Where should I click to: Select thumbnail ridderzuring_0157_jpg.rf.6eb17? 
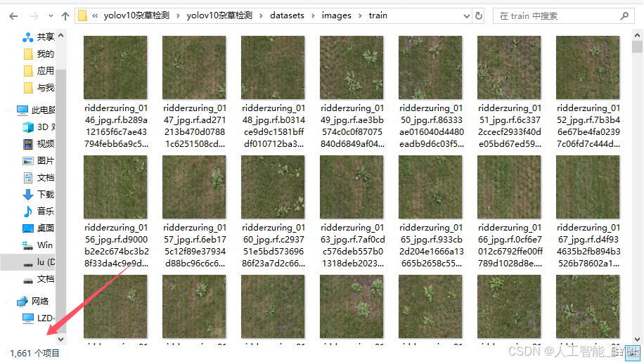click(x=194, y=187)
